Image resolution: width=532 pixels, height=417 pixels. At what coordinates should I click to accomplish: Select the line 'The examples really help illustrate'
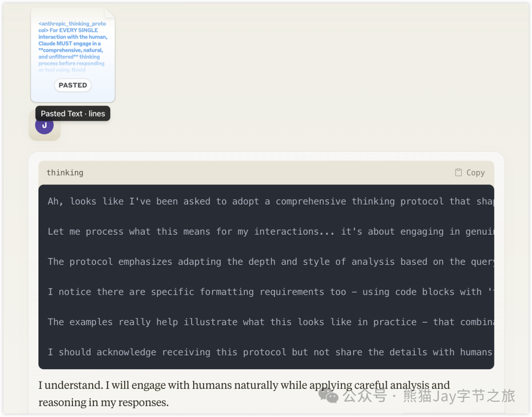click(x=271, y=322)
